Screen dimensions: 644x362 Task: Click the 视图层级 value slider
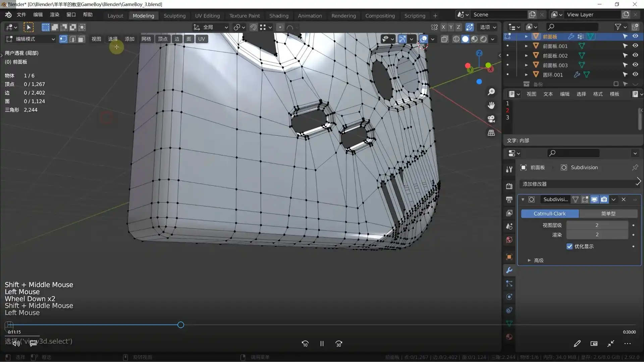point(597,225)
